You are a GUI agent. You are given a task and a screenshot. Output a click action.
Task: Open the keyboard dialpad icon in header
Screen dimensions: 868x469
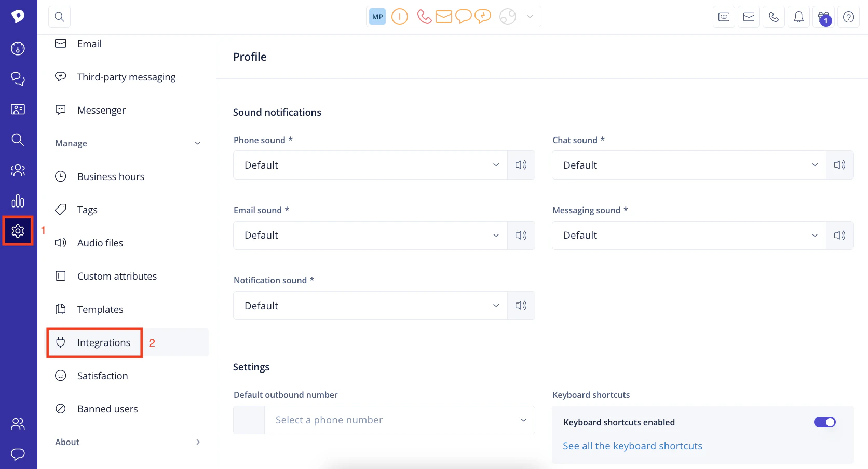tap(724, 17)
